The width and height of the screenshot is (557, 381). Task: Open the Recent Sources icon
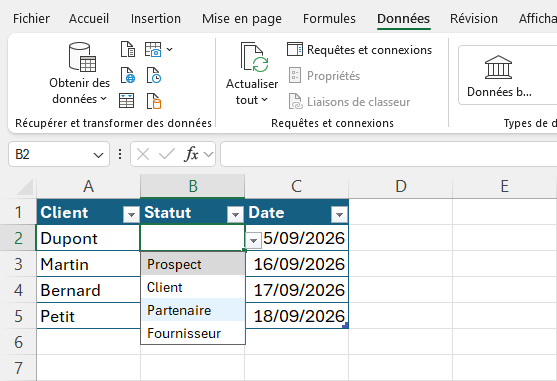154,75
